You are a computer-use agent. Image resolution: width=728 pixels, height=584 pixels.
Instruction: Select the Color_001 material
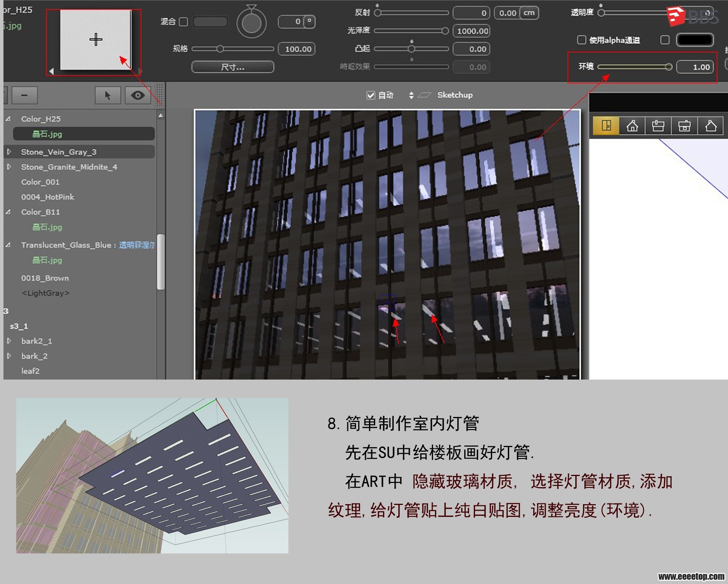40,182
